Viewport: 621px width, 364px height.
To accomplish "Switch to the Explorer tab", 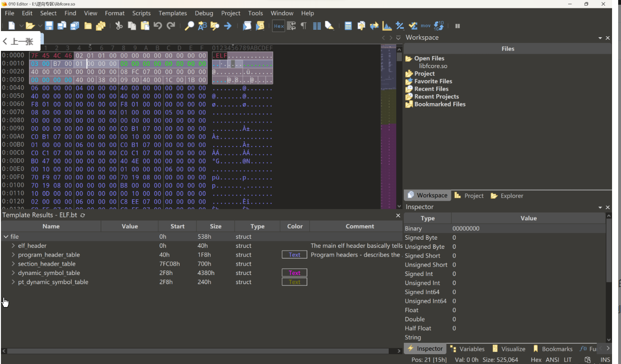I will tap(507, 196).
